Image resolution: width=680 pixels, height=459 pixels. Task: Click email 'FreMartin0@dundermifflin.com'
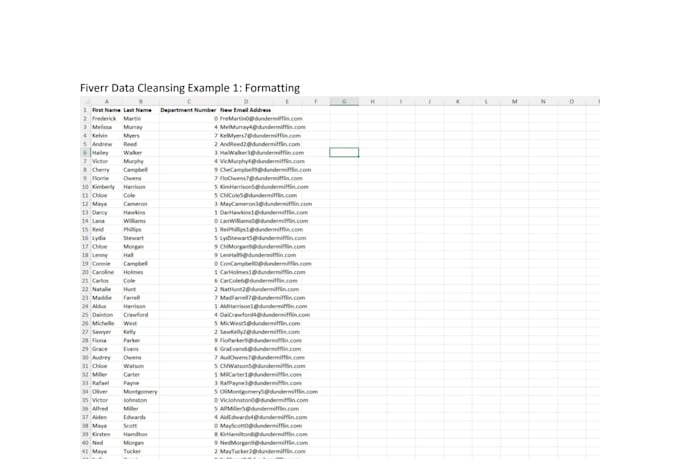point(261,118)
